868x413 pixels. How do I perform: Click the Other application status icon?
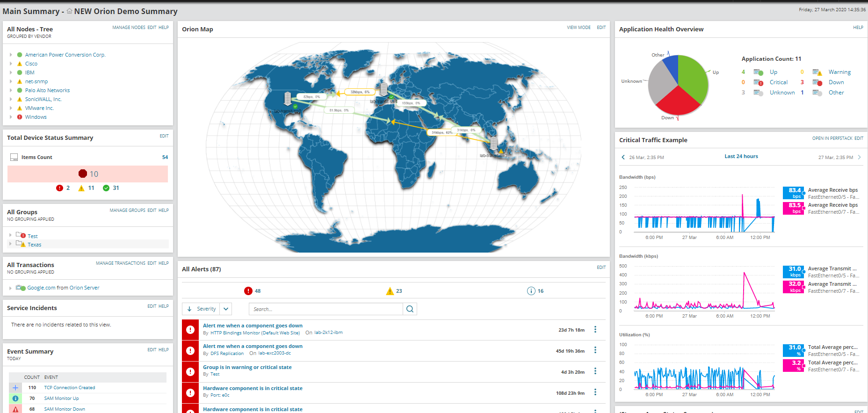click(817, 93)
